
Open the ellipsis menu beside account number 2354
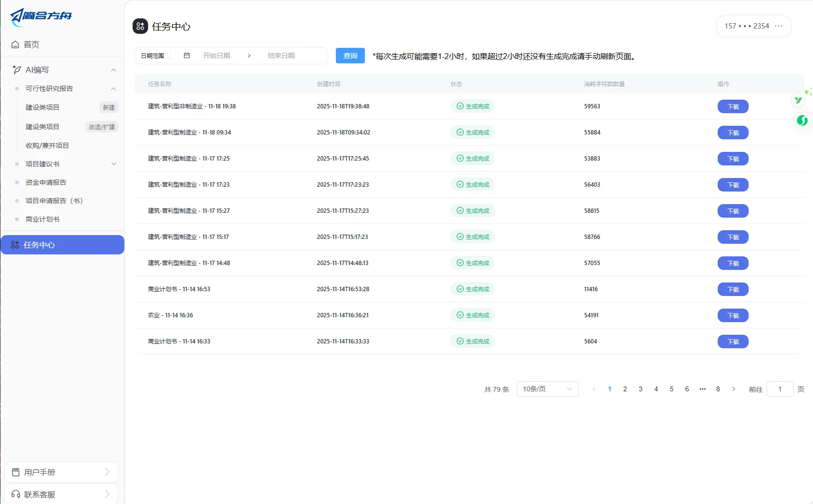779,26
